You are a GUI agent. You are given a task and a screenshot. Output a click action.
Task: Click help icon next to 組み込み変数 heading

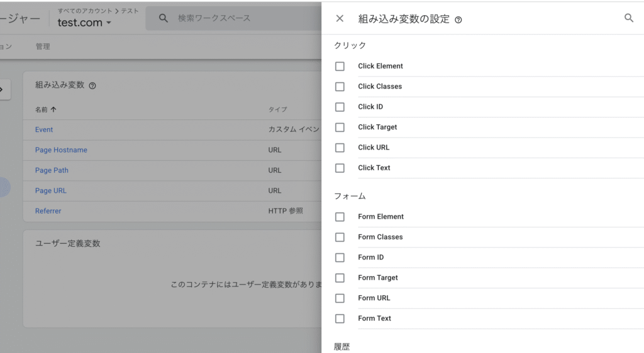[x=92, y=85]
